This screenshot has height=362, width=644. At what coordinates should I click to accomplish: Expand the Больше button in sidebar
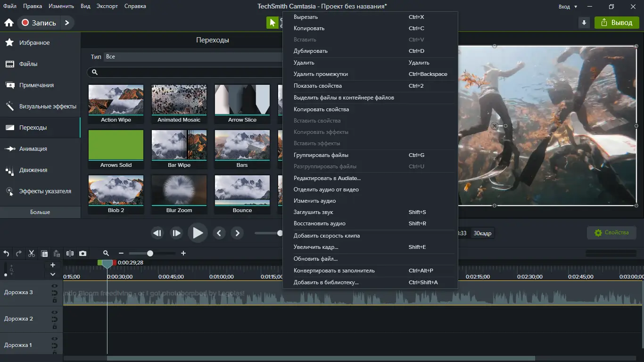[x=40, y=212]
